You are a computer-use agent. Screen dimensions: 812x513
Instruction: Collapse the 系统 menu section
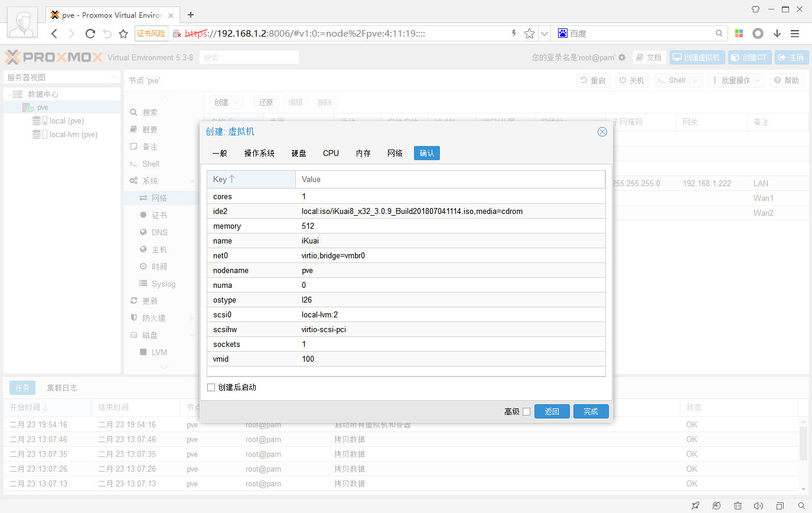tap(193, 181)
